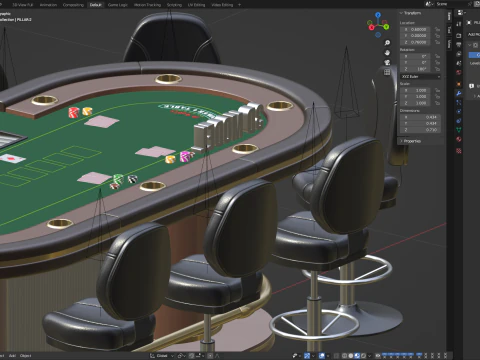
Task: Open the Global transform orientation dropdown
Action: click(x=162, y=356)
